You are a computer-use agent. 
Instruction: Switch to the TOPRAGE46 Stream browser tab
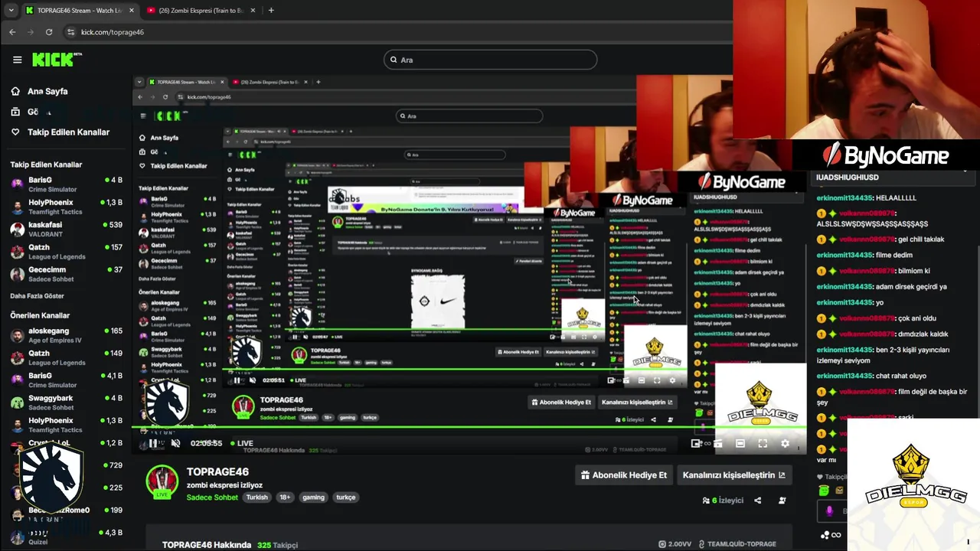coord(79,11)
